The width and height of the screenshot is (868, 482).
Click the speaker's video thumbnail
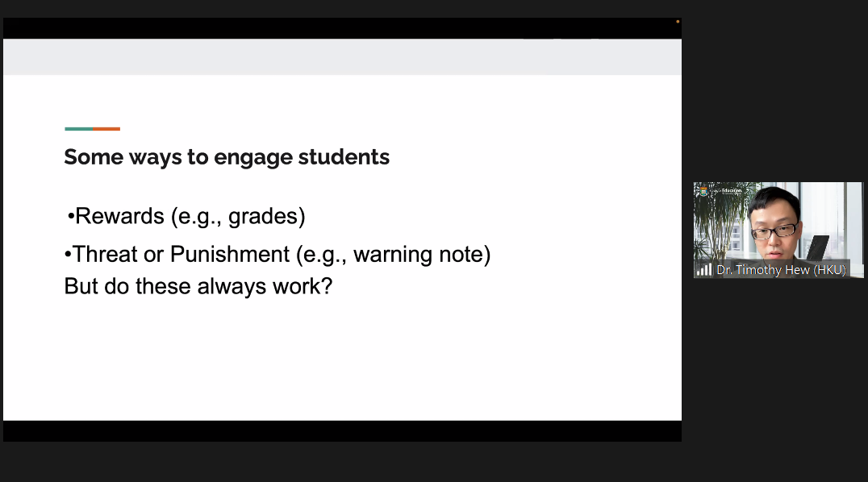[778, 230]
